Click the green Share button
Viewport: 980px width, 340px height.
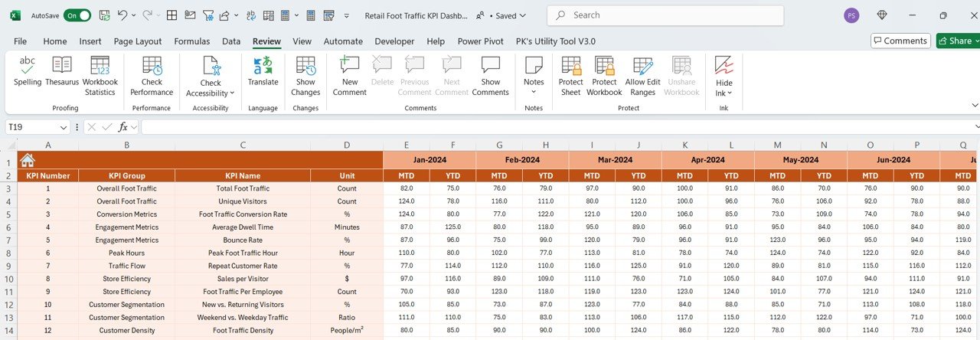(x=958, y=41)
